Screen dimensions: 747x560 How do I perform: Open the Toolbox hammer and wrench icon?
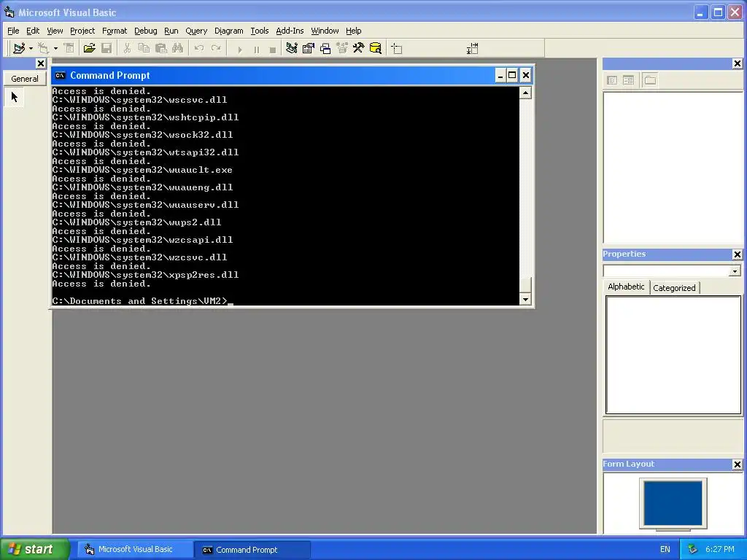(359, 48)
